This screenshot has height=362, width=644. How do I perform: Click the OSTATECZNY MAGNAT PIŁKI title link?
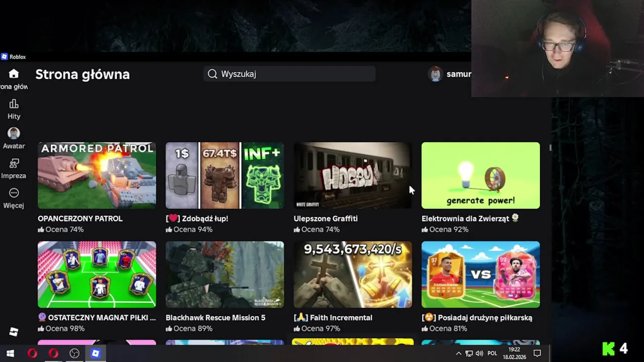[x=97, y=318]
